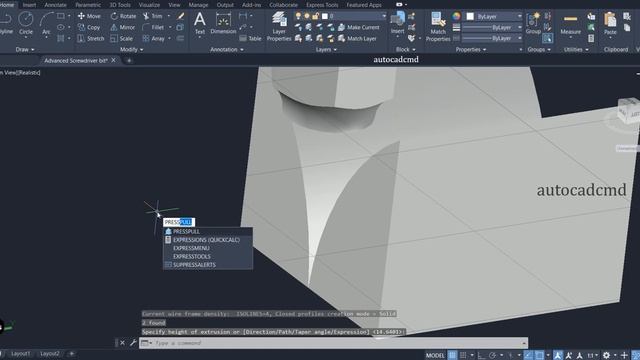
Task: Select the Fillet tool
Action: click(153, 27)
